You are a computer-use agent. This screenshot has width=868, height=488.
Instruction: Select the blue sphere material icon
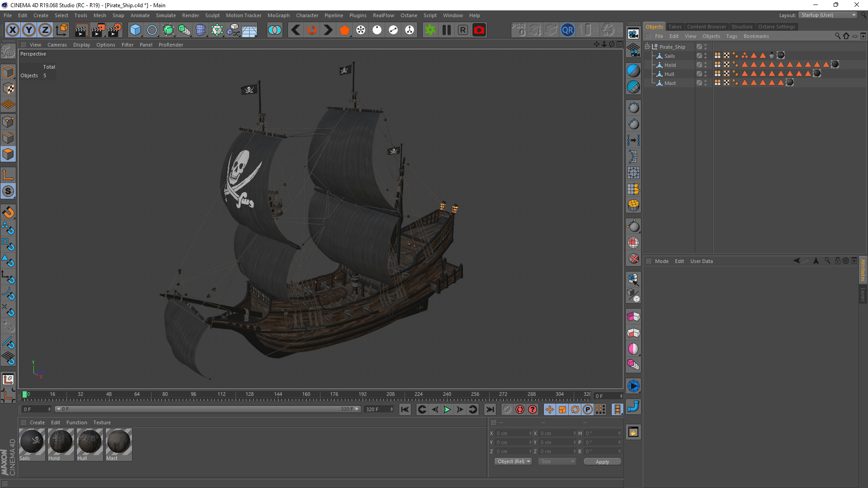(x=633, y=70)
